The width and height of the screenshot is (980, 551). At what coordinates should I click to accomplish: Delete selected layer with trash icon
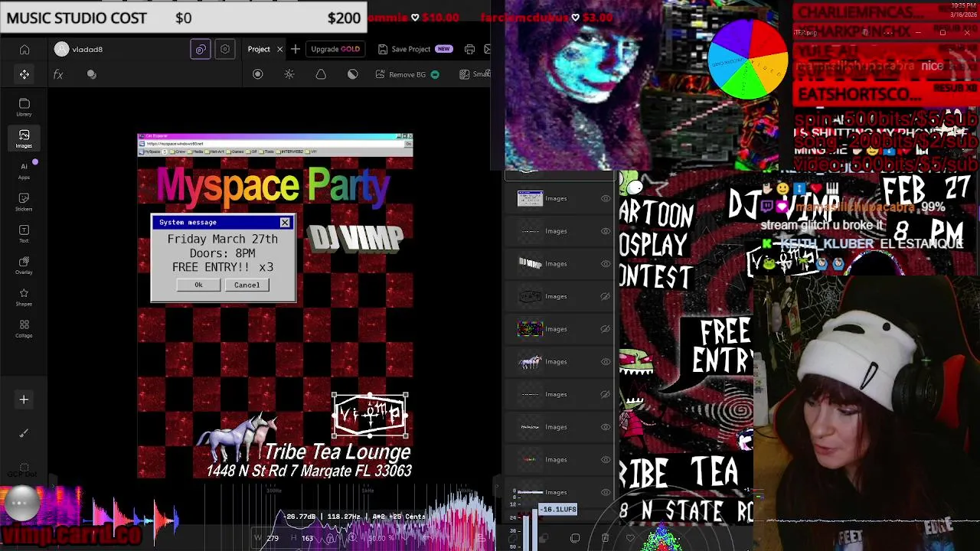605,538
